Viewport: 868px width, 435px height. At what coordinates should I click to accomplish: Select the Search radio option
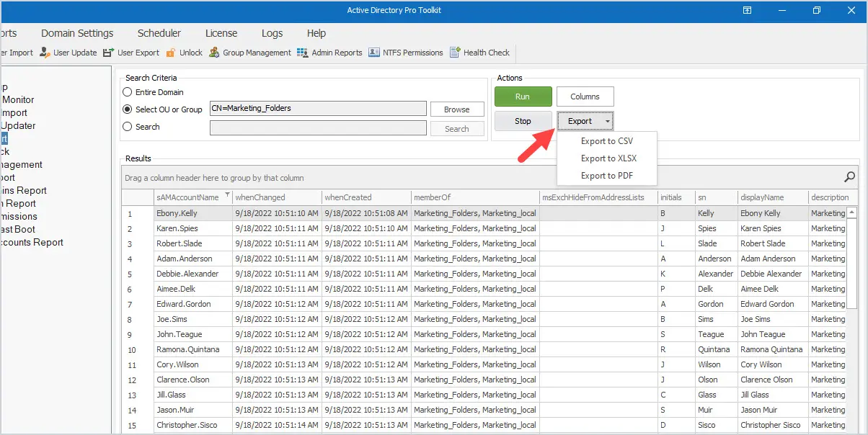click(x=128, y=127)
